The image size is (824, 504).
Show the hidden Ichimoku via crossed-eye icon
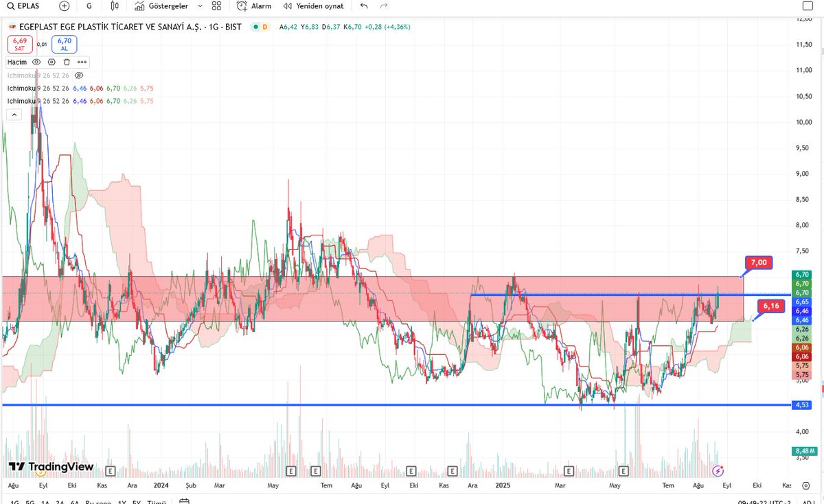coord(78,75)
